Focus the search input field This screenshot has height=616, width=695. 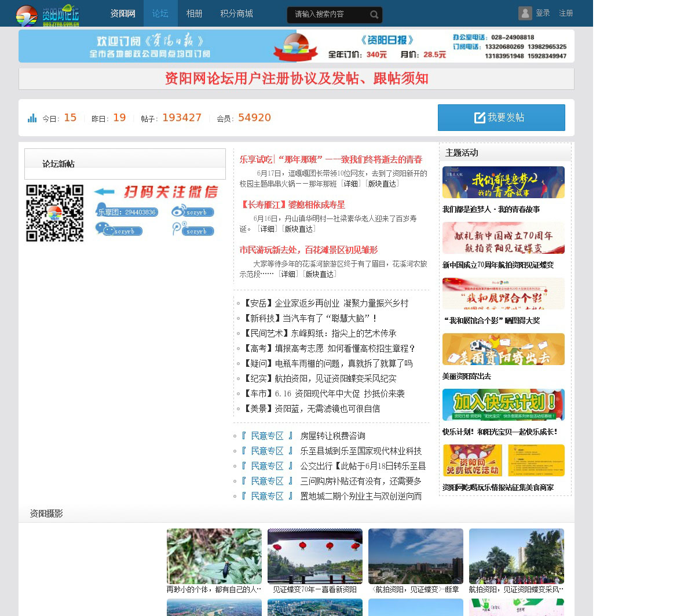(328, 14)
